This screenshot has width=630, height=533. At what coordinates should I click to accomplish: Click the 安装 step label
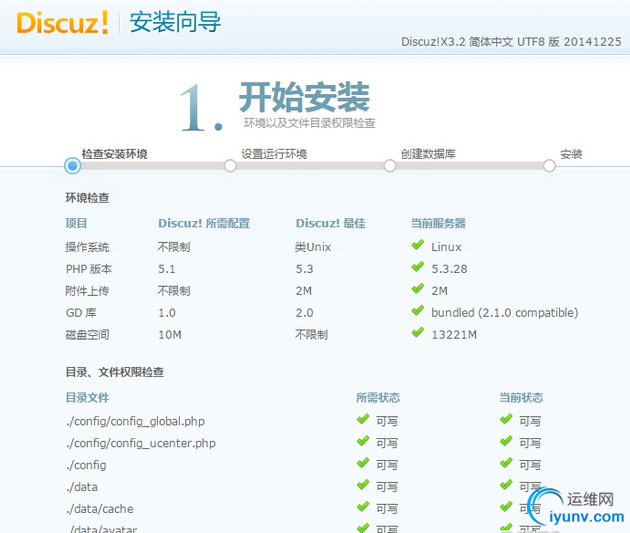pos(571,154)
